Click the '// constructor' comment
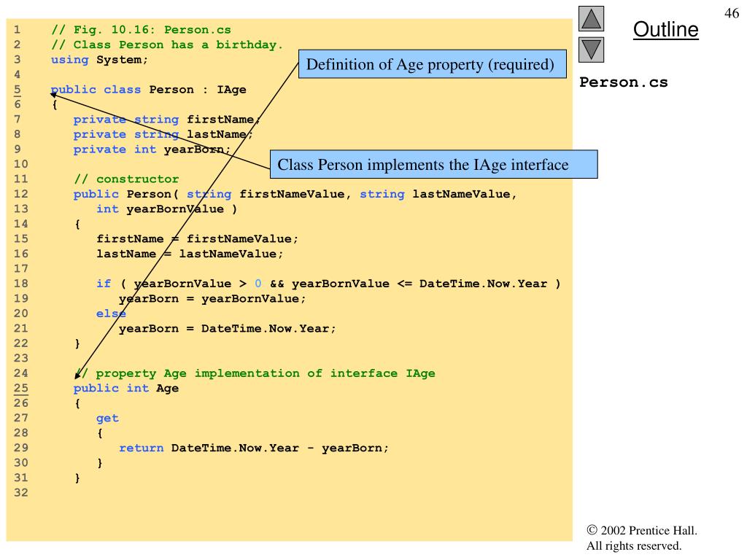Image resolution: width=747 pixels, height=560 pixels. click(x=126, y=179)
